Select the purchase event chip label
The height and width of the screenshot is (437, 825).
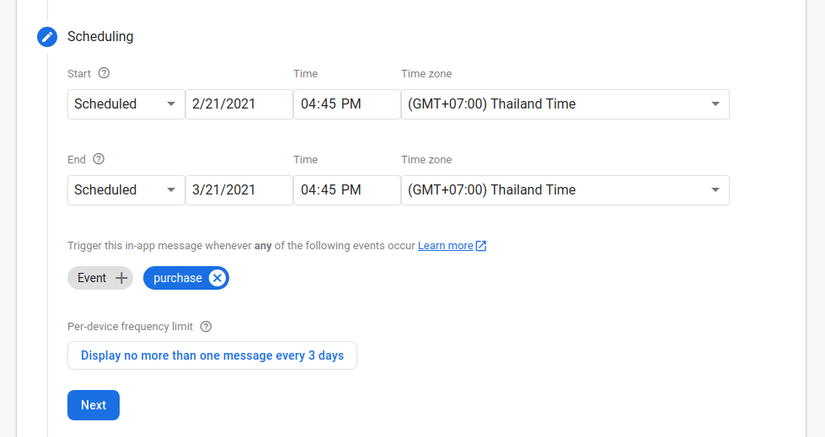pyautogui.click(x=177, y=278)
